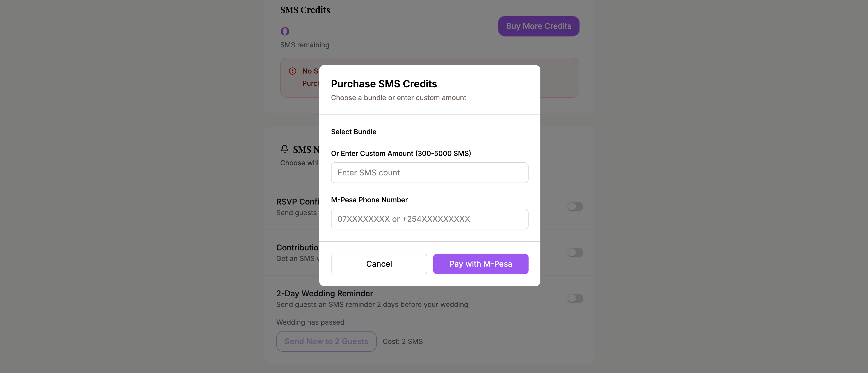This screenshot has width=868, height=373.
Task: Click the SMS remaining count of 0
Action: [285, 31]
